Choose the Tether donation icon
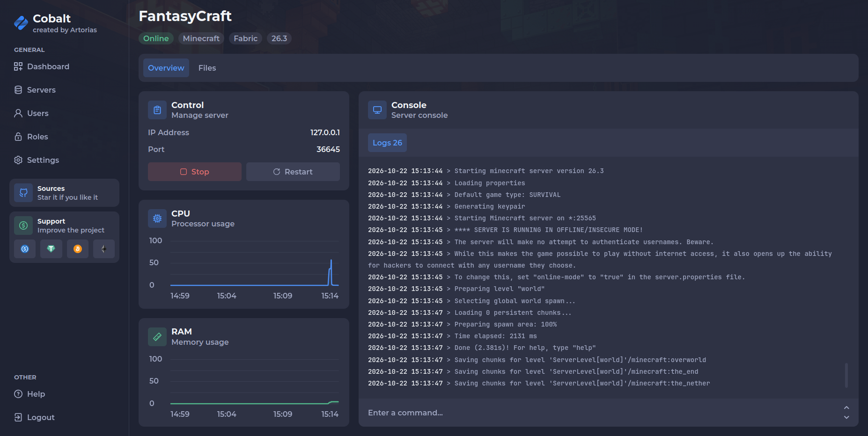This screenshot has width=868, height=436. click(x=51, y=249)
